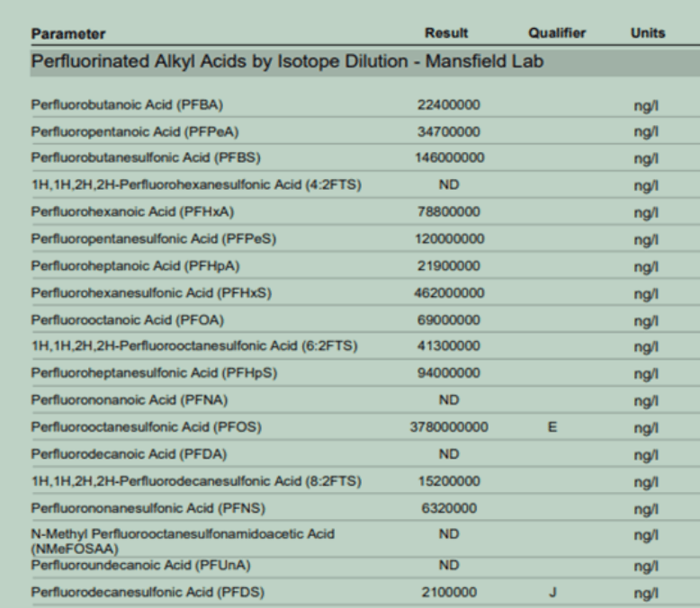This screenshot has width=700, height=608.
Task: Click the Result column header
Action: click(448, 34)
